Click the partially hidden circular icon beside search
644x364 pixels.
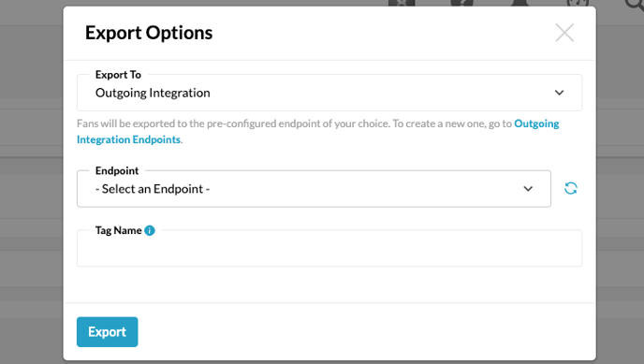[x=578, y=3]
